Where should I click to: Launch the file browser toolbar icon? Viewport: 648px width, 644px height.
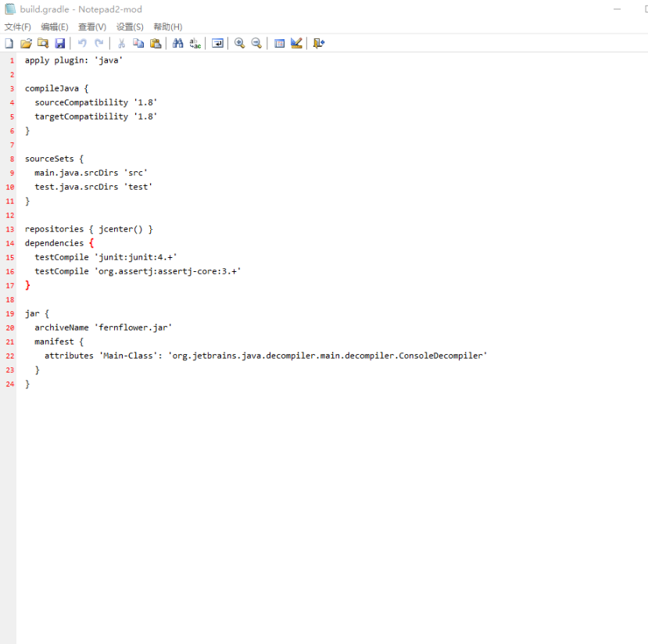[43, 43]
